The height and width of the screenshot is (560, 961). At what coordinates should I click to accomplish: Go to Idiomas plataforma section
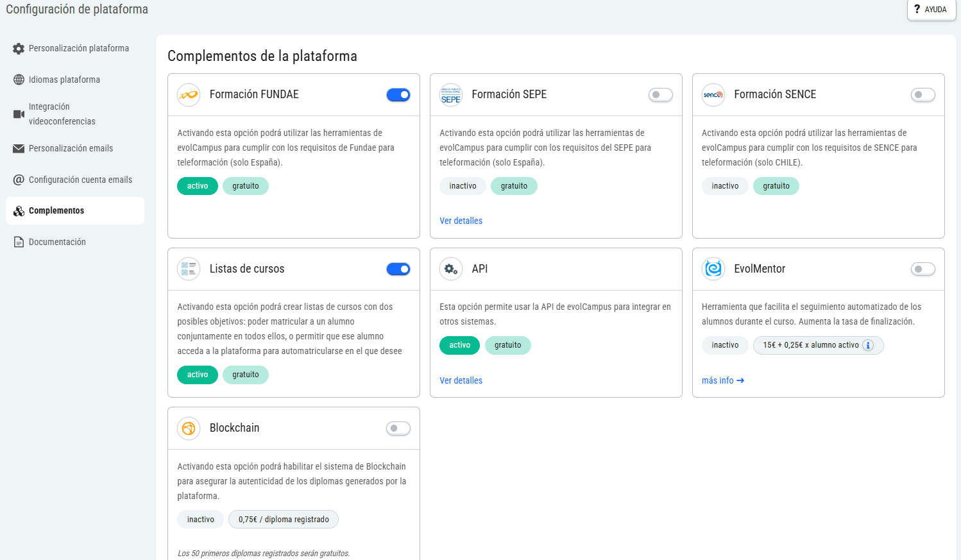tap(75, 80)
